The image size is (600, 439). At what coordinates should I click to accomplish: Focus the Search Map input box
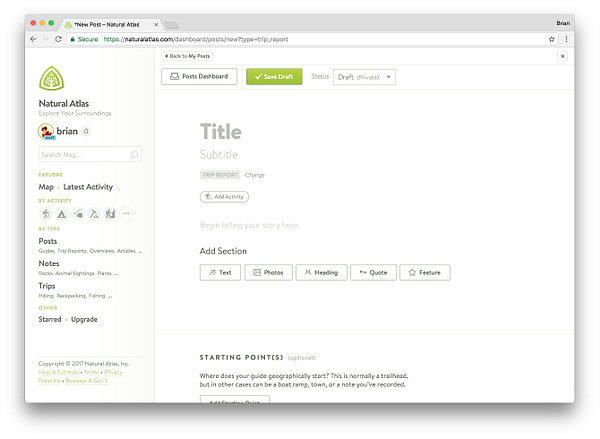(x=83, y=155)
